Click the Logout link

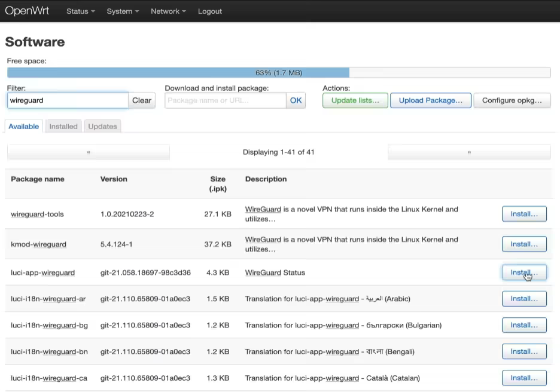click(x=209, y=11)
